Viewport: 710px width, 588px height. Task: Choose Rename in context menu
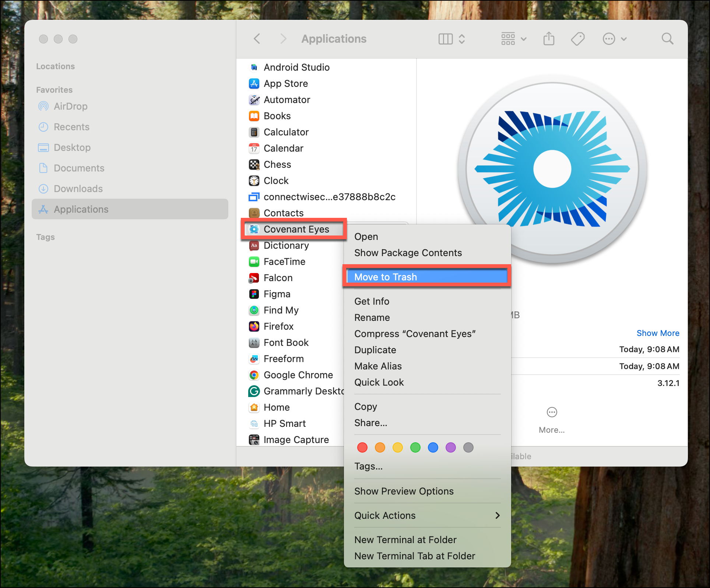[x=427, y=318]
